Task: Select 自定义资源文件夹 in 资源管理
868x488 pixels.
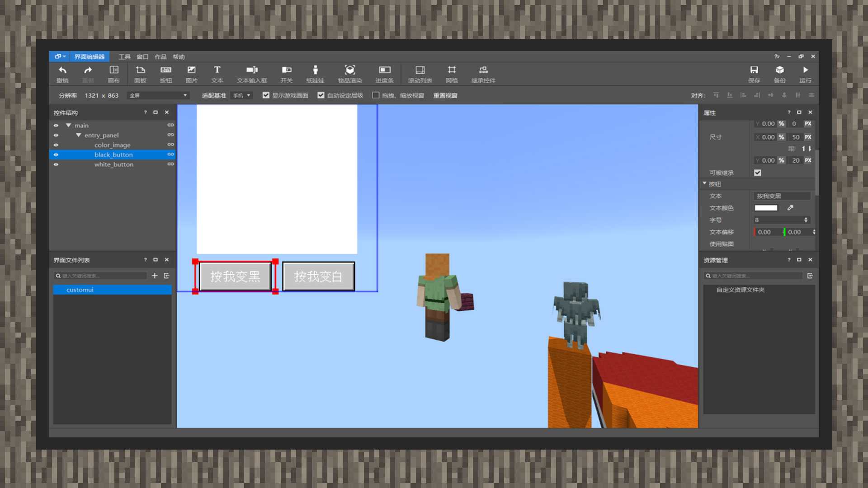Action: [741, 290]
